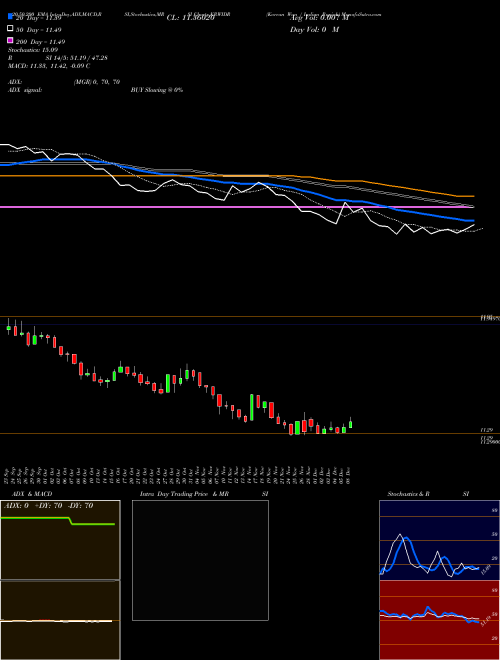The height and width of the screenshot is (660, 500).
Task: Click 'BUY Slowing @ 0%' signal text
Action: pos(157,90)
